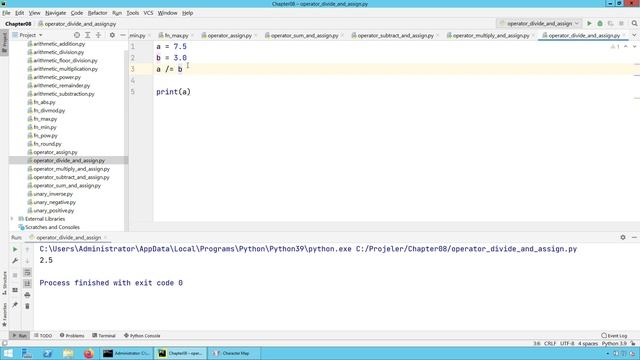Screen dimensions: 640x360
Task: Pin the Run tab with pin icon
Action: 15,305
